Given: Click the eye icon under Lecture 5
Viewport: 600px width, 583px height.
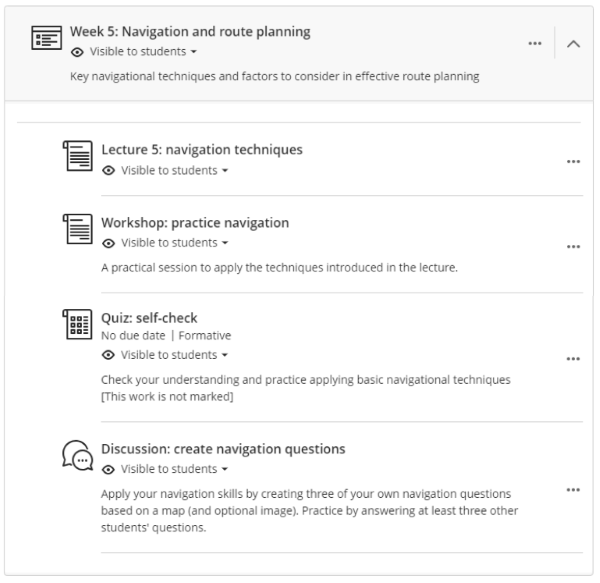Looking at the screenshot, I should (x=108, y=171).
